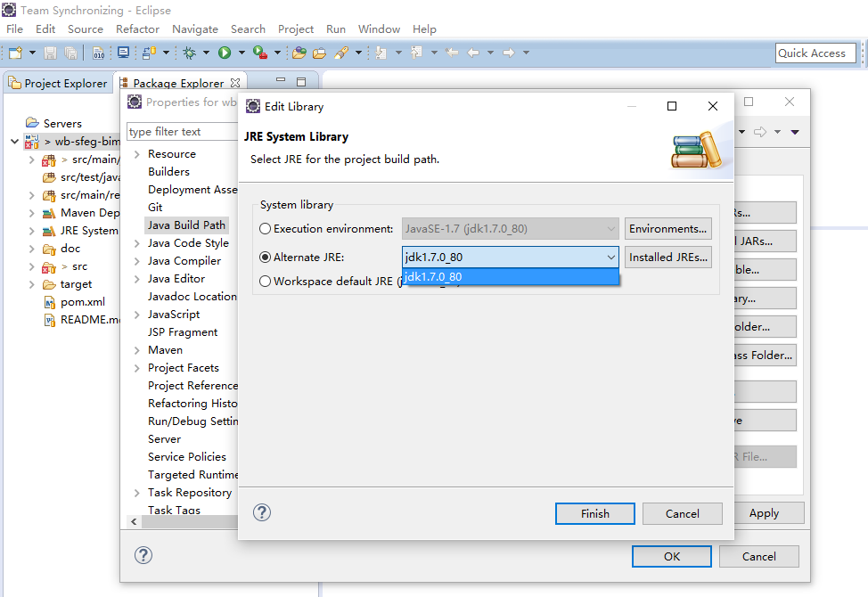Maximize the Package Explorer view panel
Image resolution: width=868 pixels, height=597 pixels.
point(301,82)
